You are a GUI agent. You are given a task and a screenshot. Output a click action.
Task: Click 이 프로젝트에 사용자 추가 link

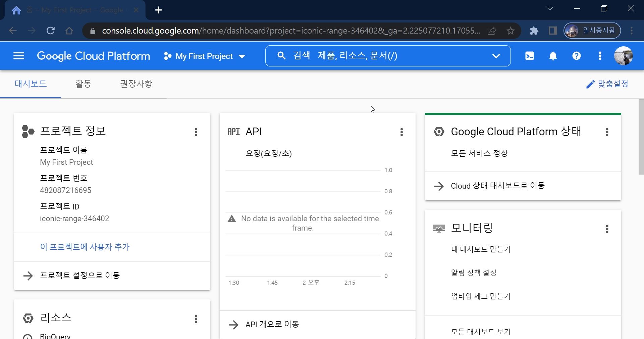[85, 247]
